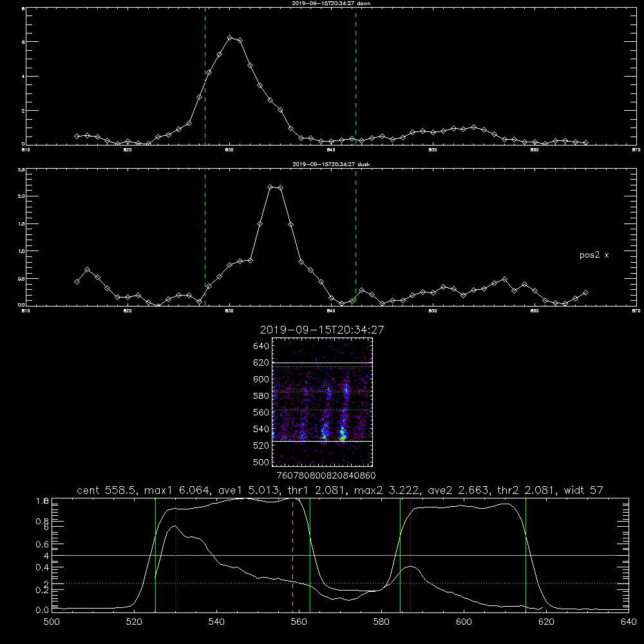
Task: Click heat map y-axis label 620
Action: (261, 363)
